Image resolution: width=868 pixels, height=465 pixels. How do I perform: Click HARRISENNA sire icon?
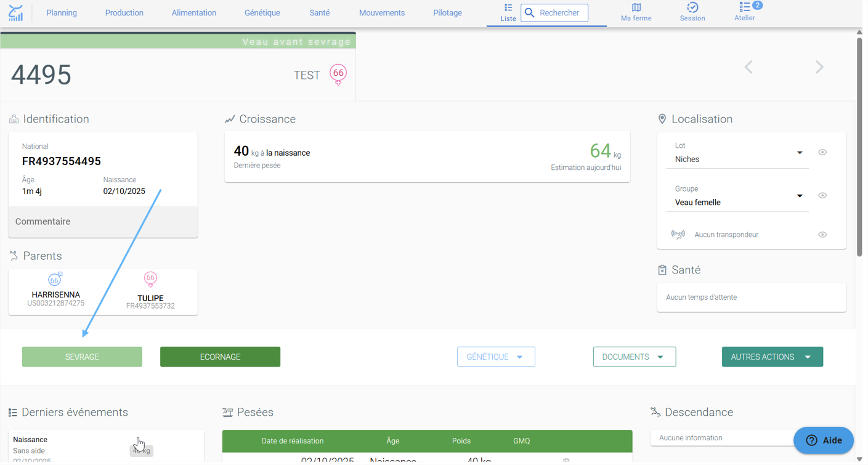pyautogui.click(x=55, y=280)
